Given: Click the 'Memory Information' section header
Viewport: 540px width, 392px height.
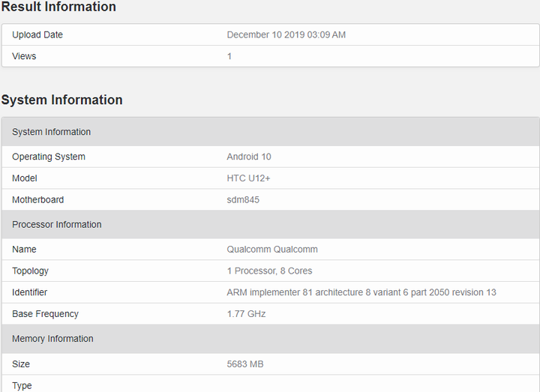Looking at the screenshot, I should 270,339.
